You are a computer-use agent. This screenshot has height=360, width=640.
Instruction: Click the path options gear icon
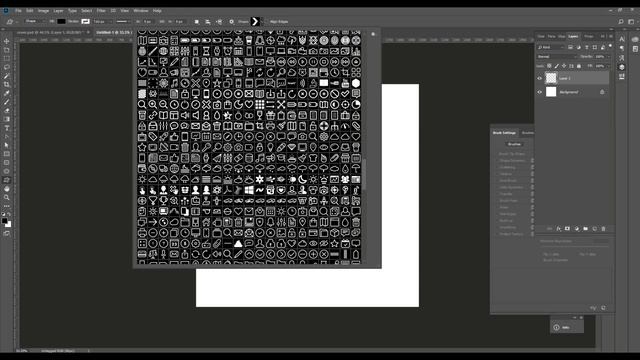[231, 22]
